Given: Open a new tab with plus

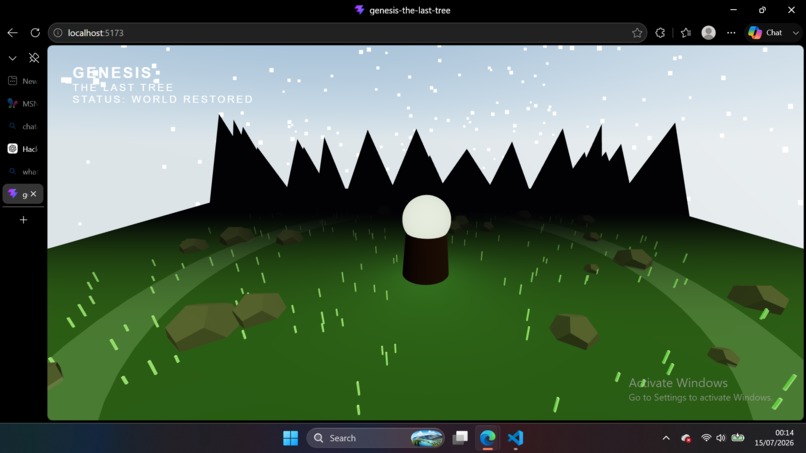Looking at the screenshot, I should [x=23, y=220].
